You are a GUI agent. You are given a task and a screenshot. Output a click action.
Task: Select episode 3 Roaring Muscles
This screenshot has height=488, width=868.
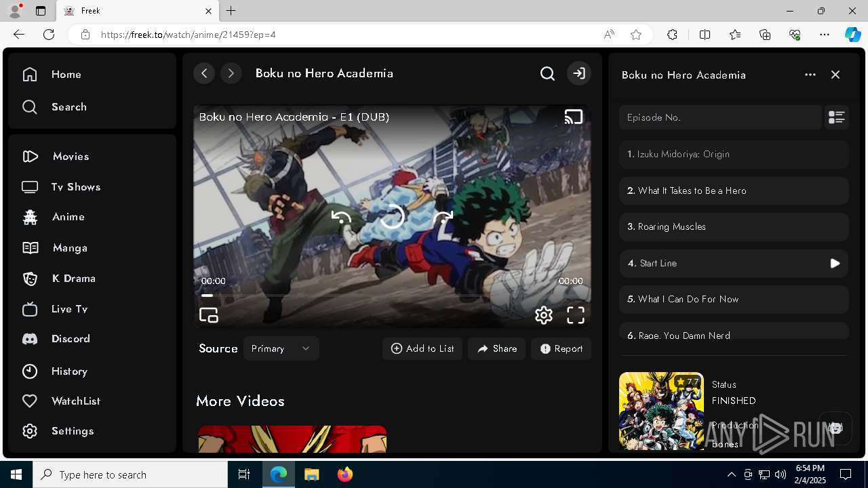734,227
